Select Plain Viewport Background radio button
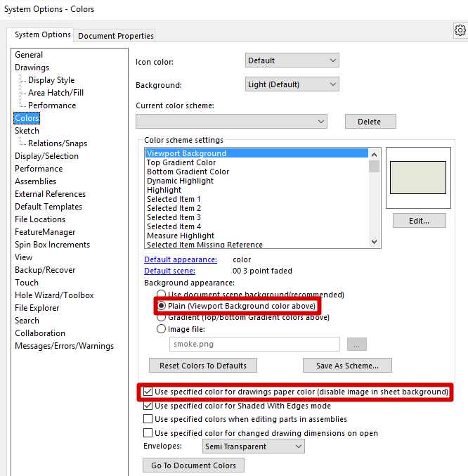The height and width of the screenshot is (476, 468). tap(162, 307)
